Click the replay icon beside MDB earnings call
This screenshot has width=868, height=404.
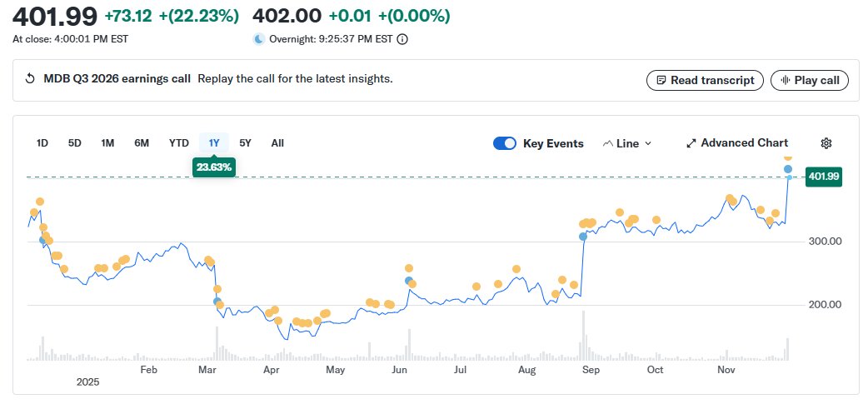31,79
